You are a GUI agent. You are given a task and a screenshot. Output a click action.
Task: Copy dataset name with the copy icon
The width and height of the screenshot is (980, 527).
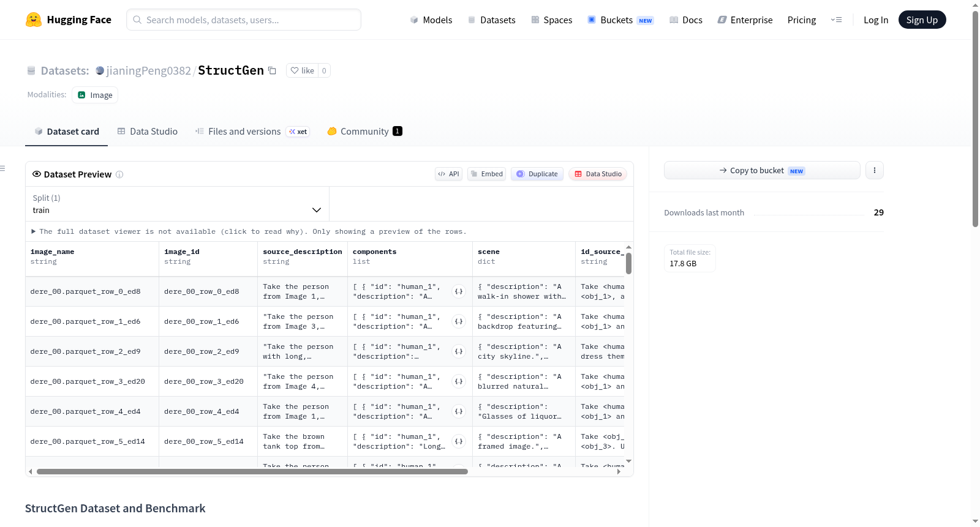tap(273, 70)
